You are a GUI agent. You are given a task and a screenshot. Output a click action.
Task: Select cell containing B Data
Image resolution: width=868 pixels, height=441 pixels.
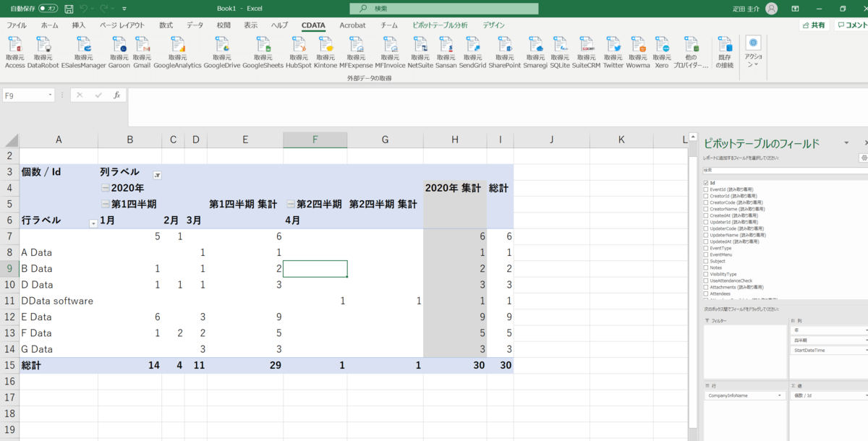(x=59, y=268)
